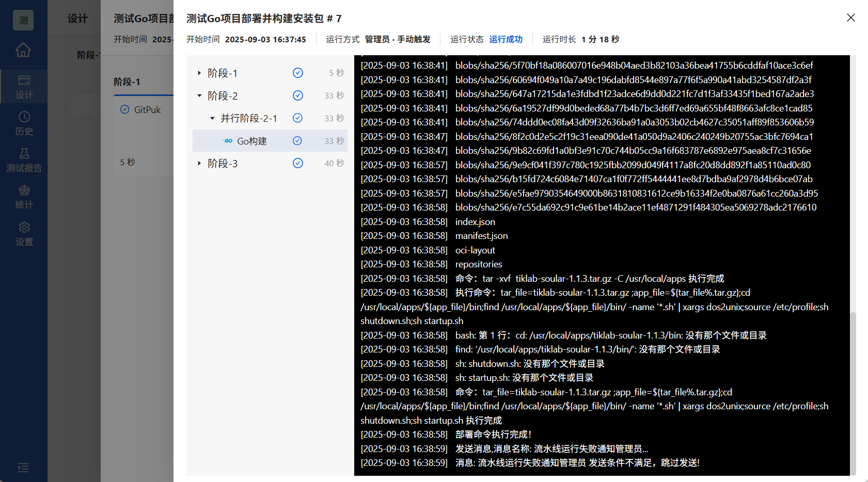Click the 1 分 18 秒 run duration

click(600, 39)
